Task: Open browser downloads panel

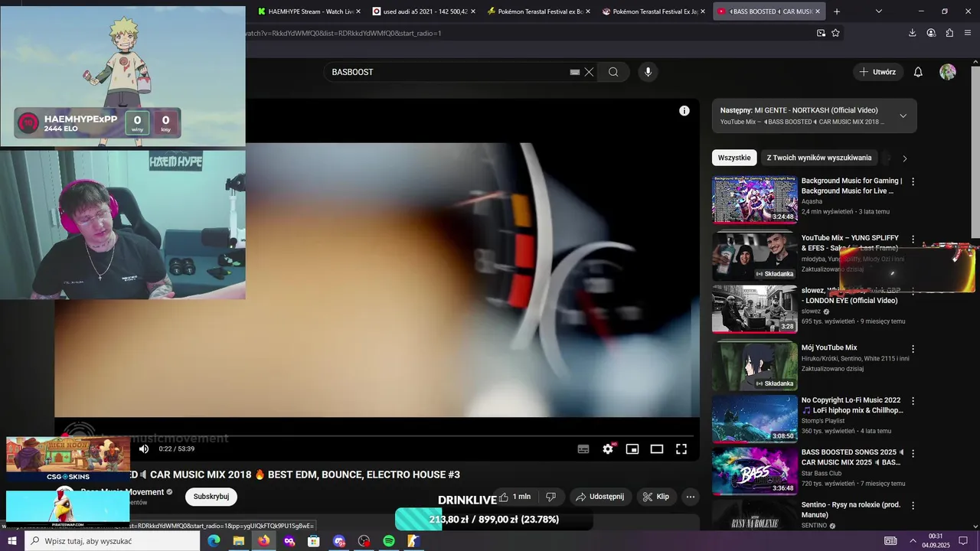Action: (x=913, y=33)
